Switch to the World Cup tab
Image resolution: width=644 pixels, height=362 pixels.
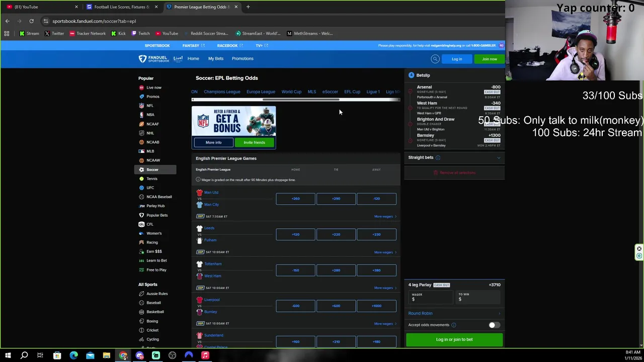[291, 92]
